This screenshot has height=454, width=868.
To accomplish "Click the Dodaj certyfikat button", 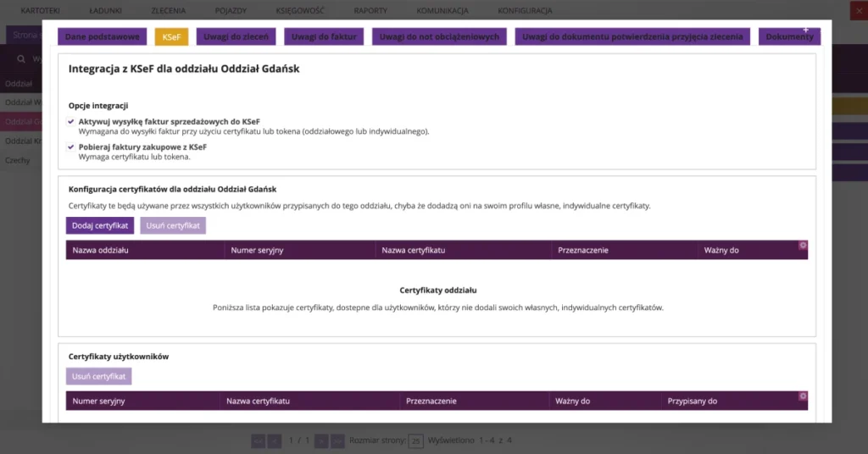I will 100,225.
